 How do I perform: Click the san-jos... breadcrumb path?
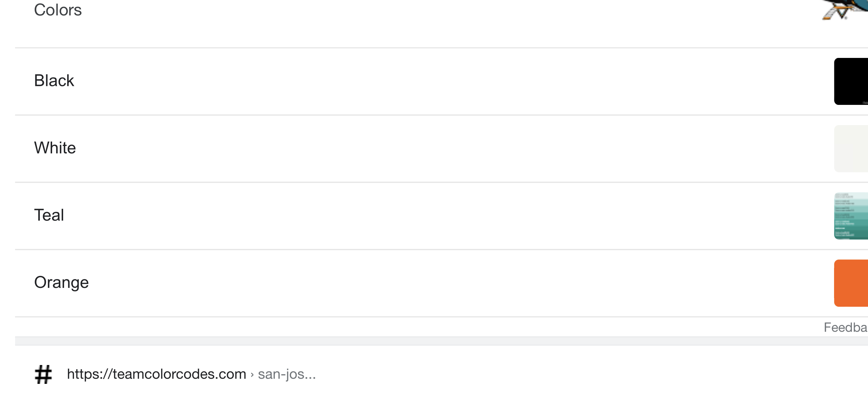287,374
